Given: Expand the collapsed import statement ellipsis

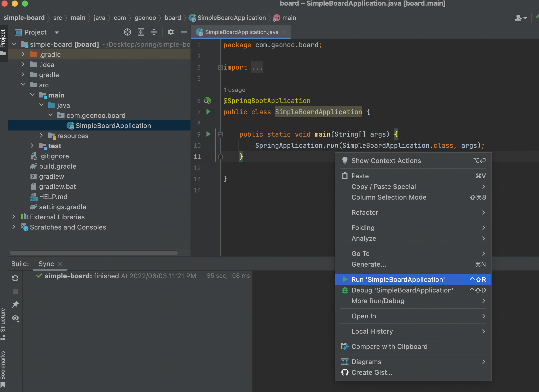Looking at the screenshot, I should 257,68.
